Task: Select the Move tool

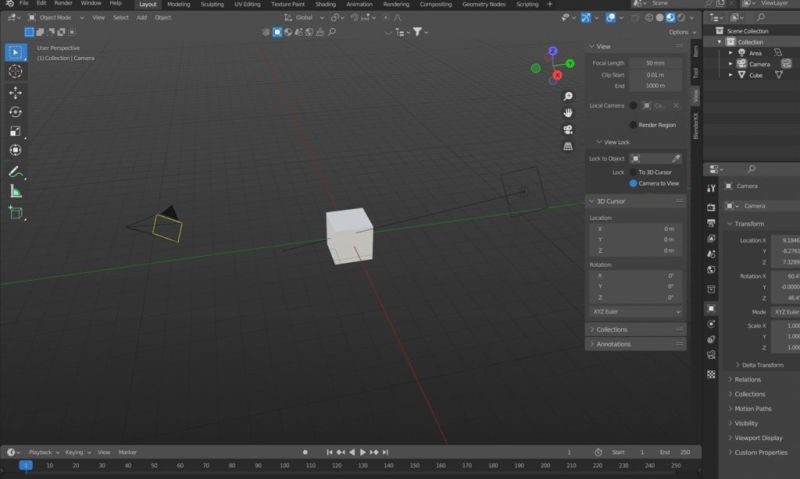Action: 15,92
